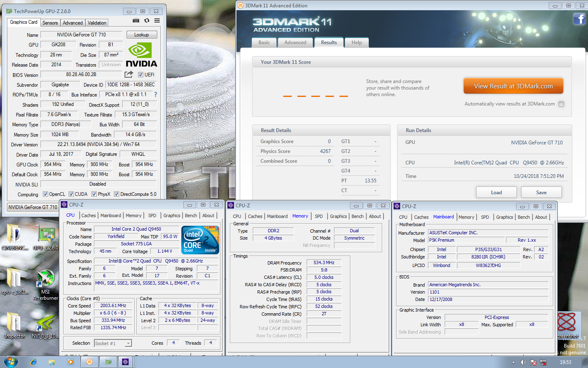
Task: Click the Bus Interface question mark icon
Action: pyautogui.click(x=155, y=94)
